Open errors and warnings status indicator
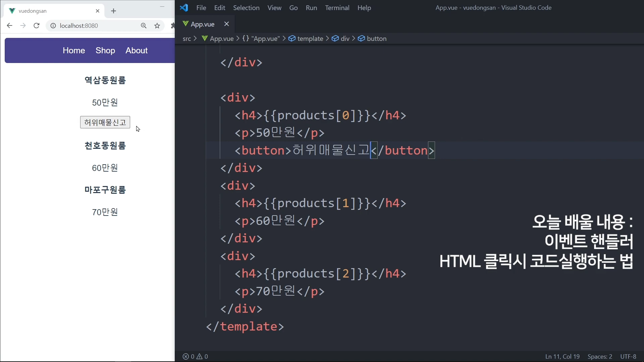644x362 pixels. click(195, 356)
